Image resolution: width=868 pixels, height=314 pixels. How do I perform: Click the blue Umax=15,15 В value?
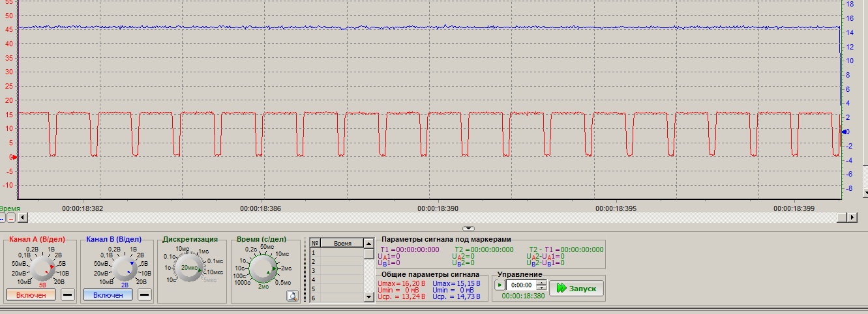pyautogui.click(x=456, y=283)
